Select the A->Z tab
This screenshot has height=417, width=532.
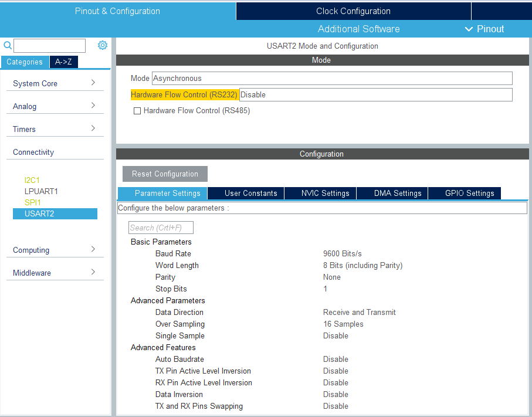point(63,62)
